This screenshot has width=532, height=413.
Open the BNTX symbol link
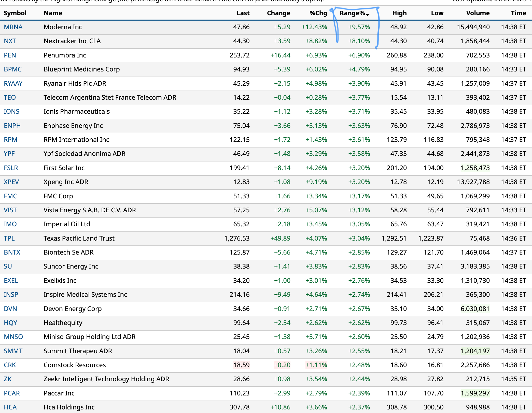[12, 253]
